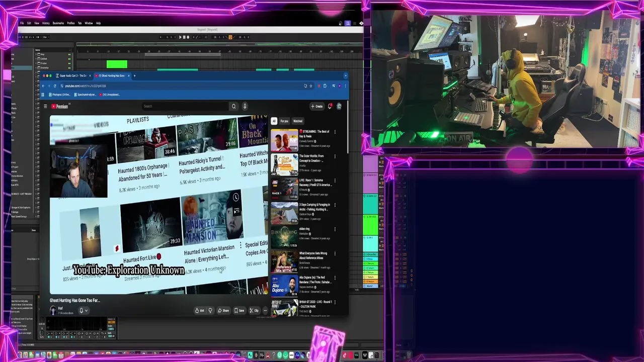
Task: Click the Create button on YouTube
Action: click(317, 106)
